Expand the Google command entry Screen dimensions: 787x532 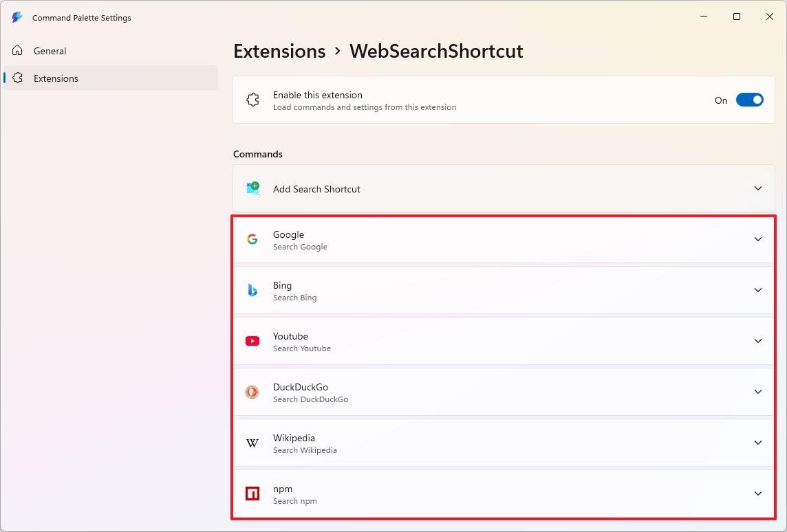[x=758, y=239]
